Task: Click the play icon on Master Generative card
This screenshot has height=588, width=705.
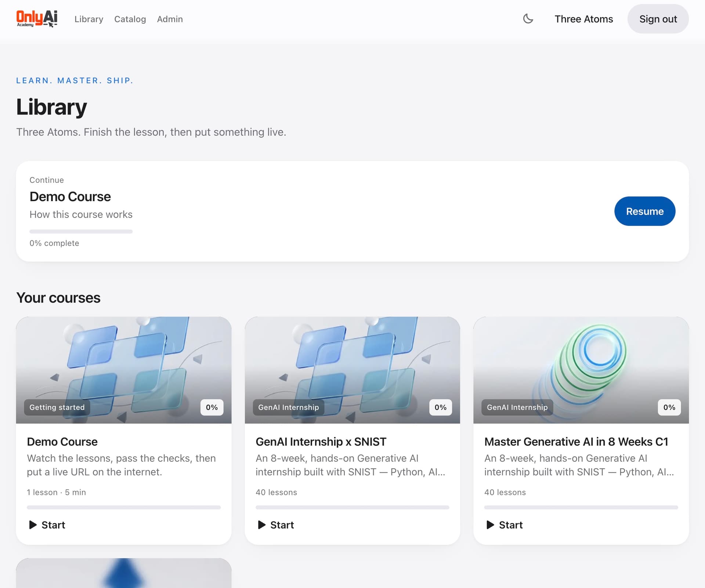Action: 490,525
